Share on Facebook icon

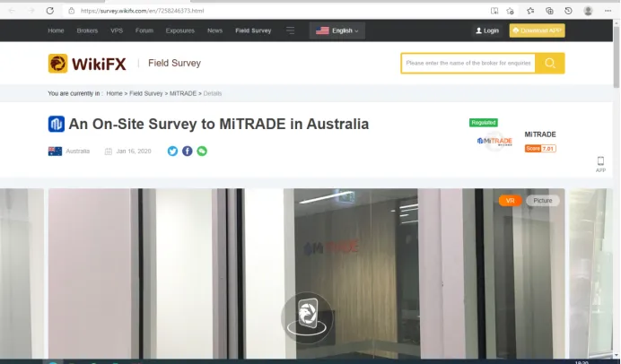[x=187, y=151]
